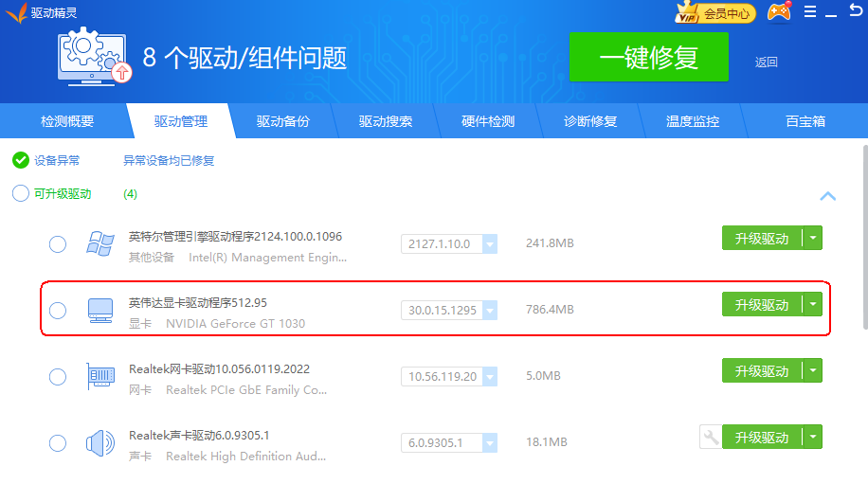The image size is (868, 484).
Task: Click the Realtek High Definition Aud... device name
Action: (245, 457)
